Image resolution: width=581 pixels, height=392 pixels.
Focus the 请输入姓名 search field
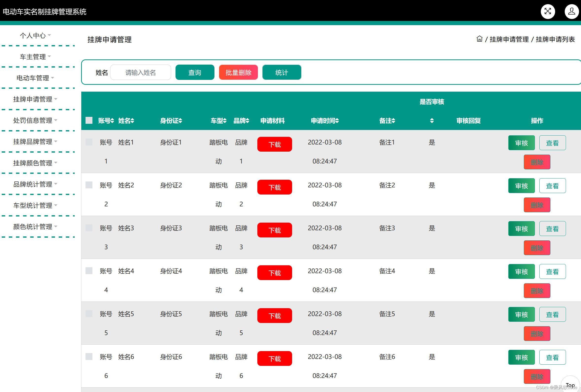[x=141, y=72]
